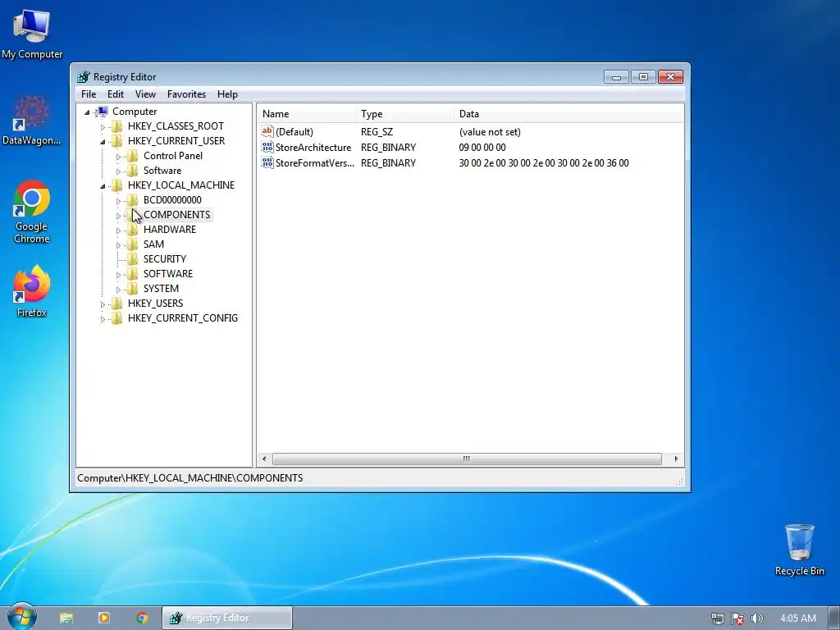Open the View menu
Viewport: 840px width, 630px height.
click(x=145, y=94)
